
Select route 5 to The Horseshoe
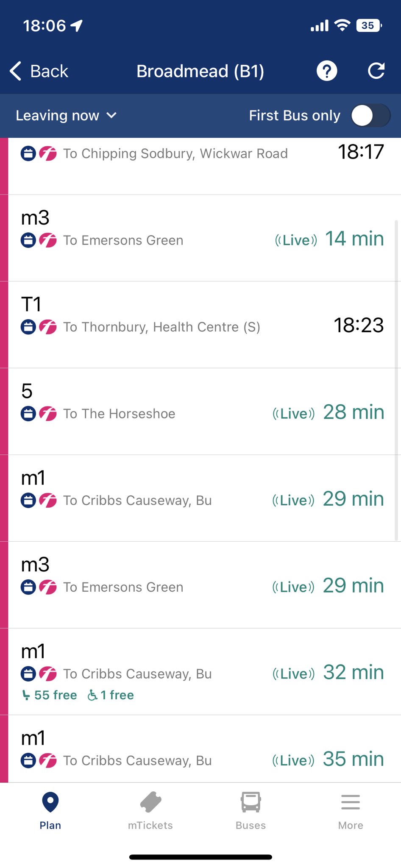pos(199,412)
